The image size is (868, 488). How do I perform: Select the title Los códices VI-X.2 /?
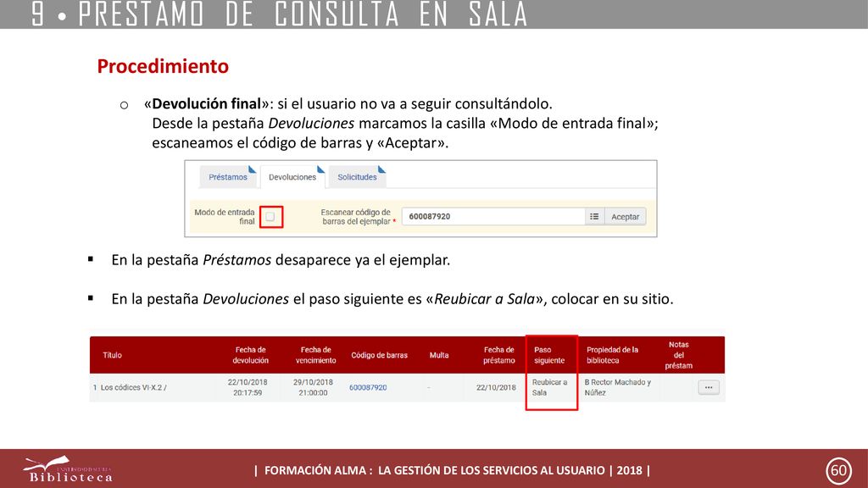[133, 387]
